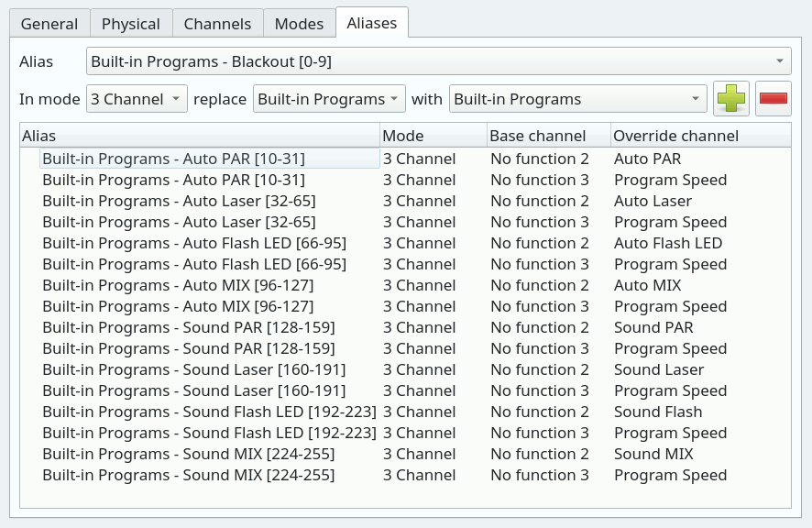Click the Override channel column header

pos(701,136)
